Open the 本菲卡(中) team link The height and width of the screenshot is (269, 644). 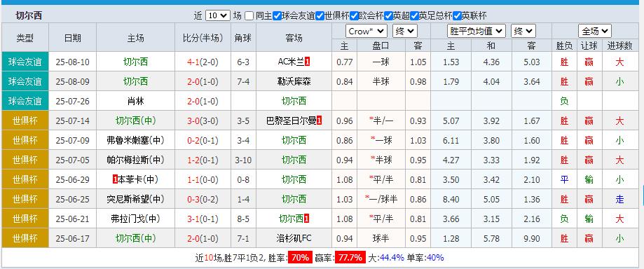[139, 179]
